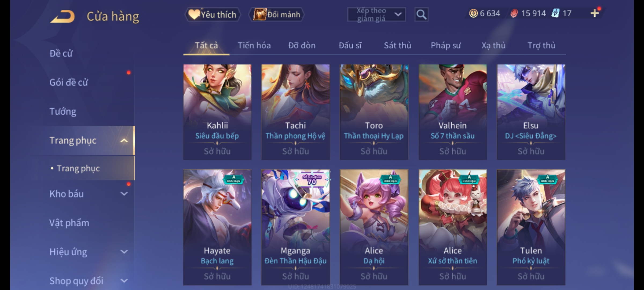Select the Mganga Đèn Thần Hậu Đậu skin
Image resolution: width=644 pixels, height=290 pixels.
pos(295,227)
